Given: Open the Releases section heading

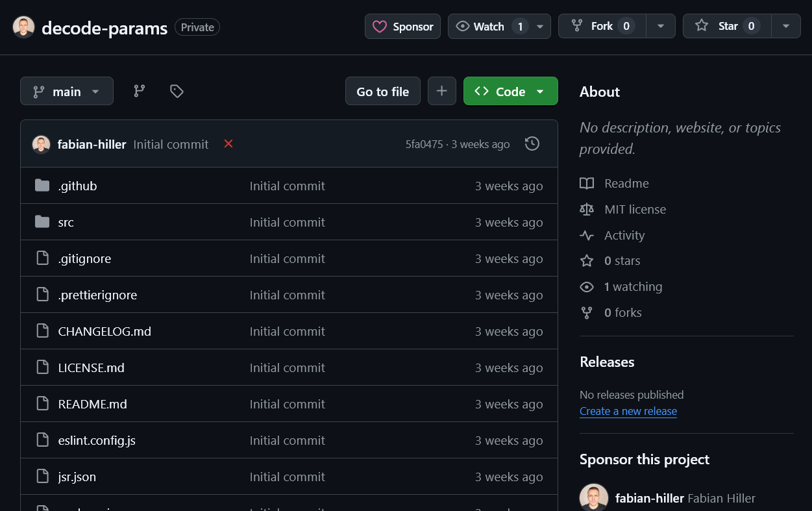Looking at the screenshot, I should pos(607,362).
